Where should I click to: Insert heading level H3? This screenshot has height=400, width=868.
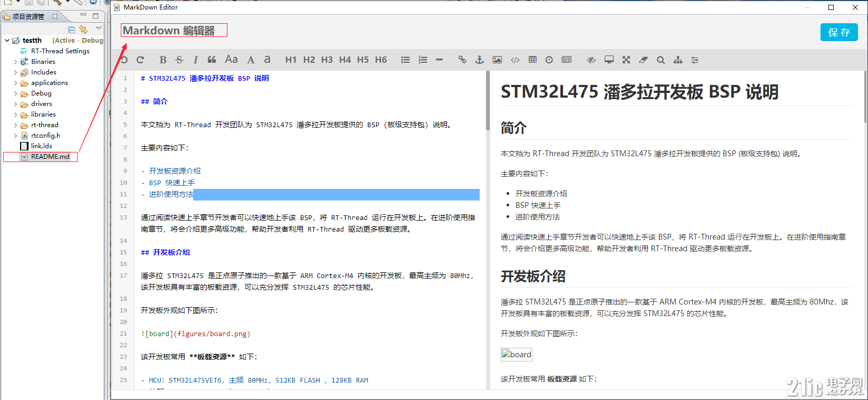click(327, 60)
